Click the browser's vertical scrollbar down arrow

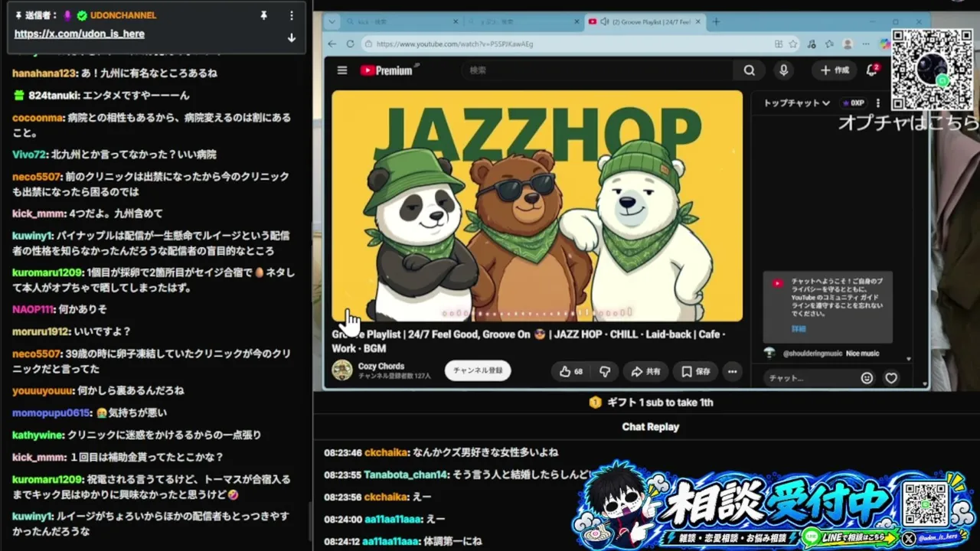coord(925,384)
